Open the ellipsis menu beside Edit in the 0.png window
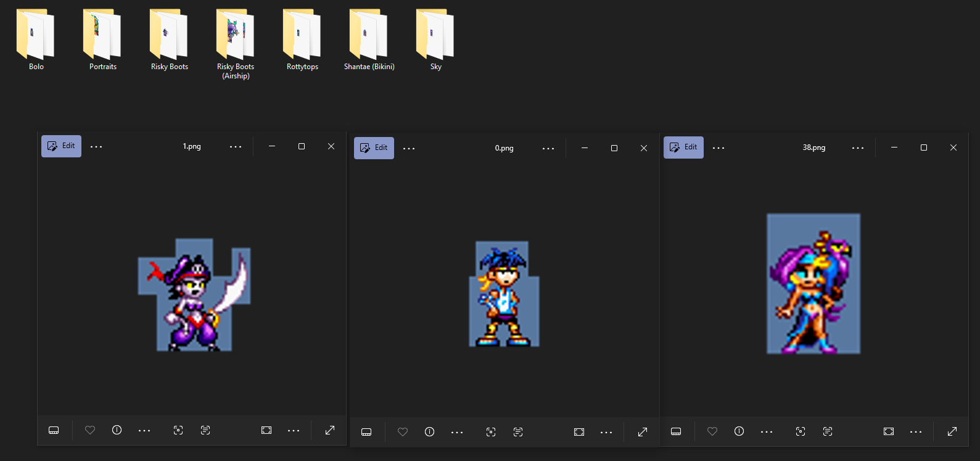 409,149
